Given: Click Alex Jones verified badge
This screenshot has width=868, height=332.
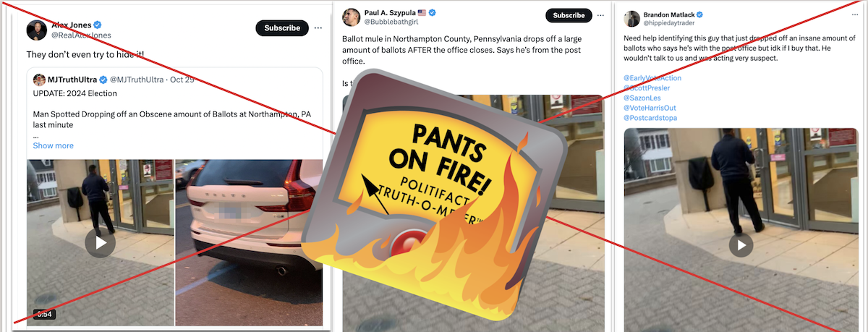Looking at the screenshot, I should tap(98, 25).
